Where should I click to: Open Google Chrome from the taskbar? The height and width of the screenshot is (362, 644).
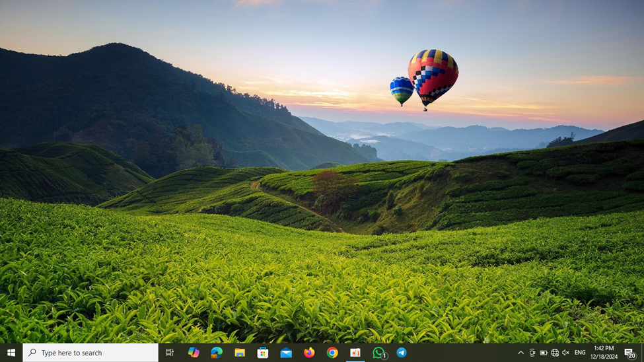332,353
